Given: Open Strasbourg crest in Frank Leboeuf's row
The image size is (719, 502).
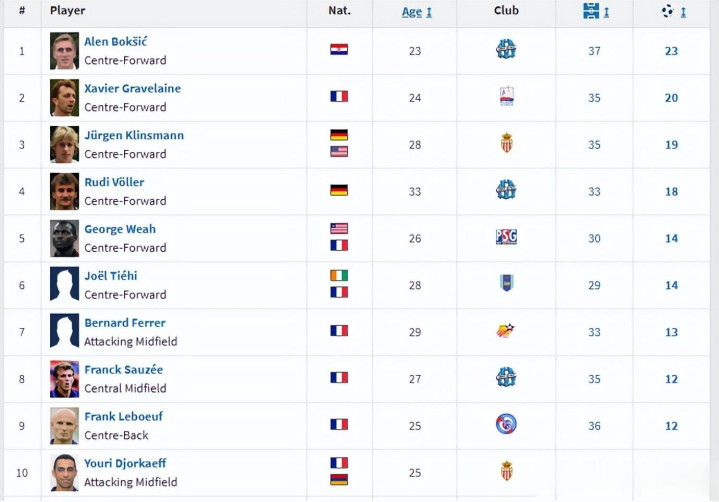Looking at the screenshot, I should [x=506, y=424].
